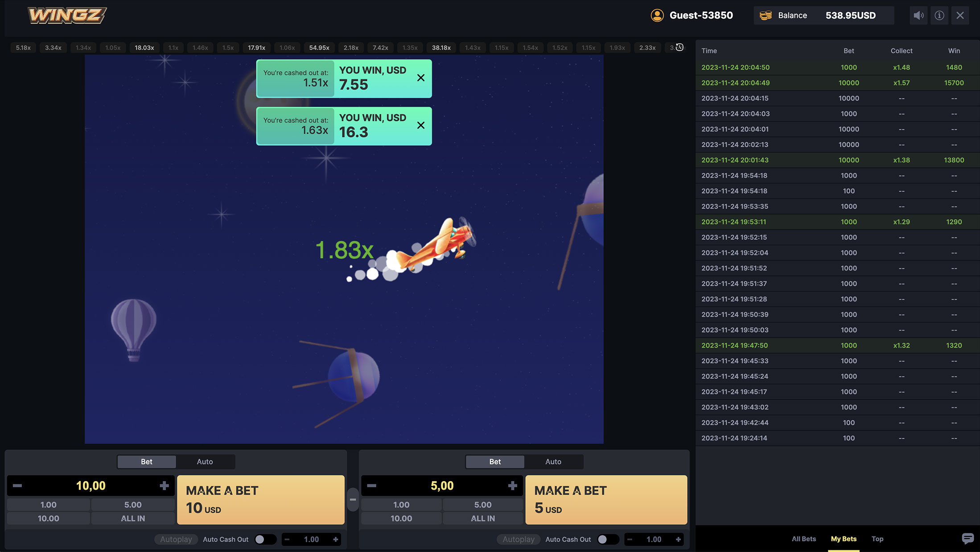Viewport: 980px width, 552px height.
Task: Open the game info icon
Action: point(939,16)
